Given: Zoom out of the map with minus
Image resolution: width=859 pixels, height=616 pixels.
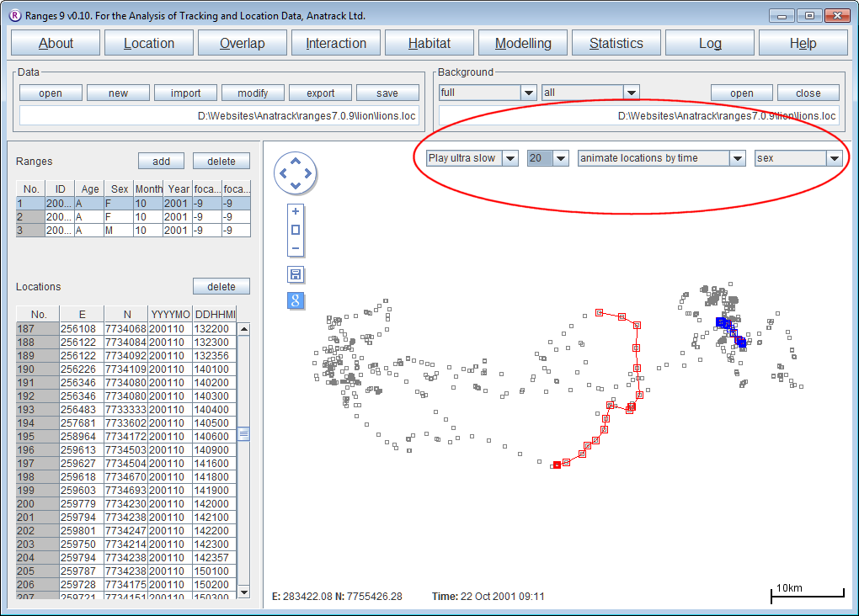Looking at the screenshot, I should click(295, 248).
